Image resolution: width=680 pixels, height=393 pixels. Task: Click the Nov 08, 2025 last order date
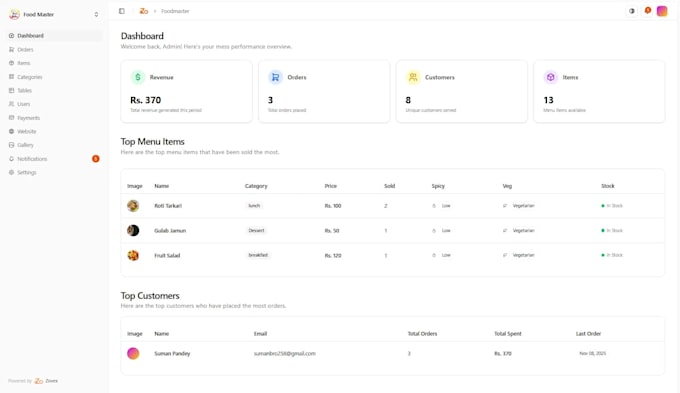tap(593, 354)
